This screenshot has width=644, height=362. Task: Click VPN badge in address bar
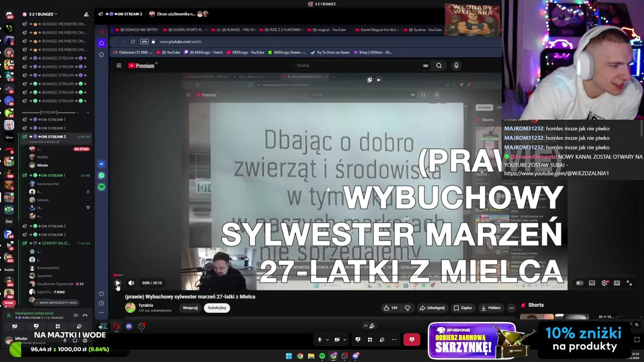coord(144,42)
